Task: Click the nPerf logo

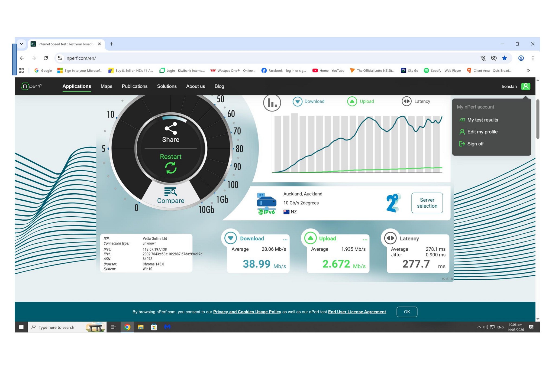Action: tap(32, 86)
